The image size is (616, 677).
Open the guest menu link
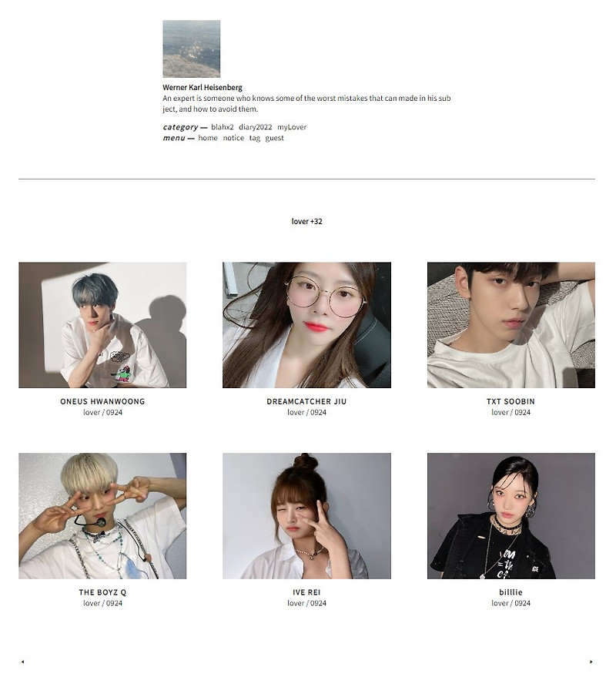pyautogui.click(x=275, y=138)
